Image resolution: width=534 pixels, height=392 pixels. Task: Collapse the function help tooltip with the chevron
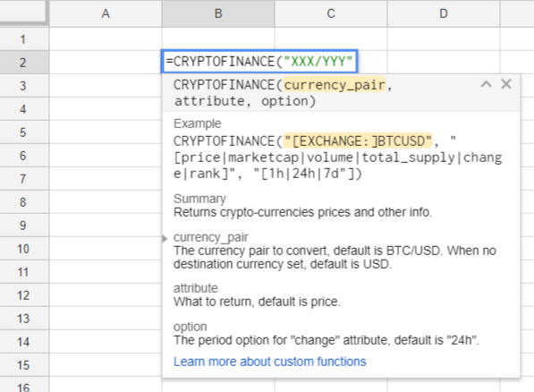[x=486, y=84]
